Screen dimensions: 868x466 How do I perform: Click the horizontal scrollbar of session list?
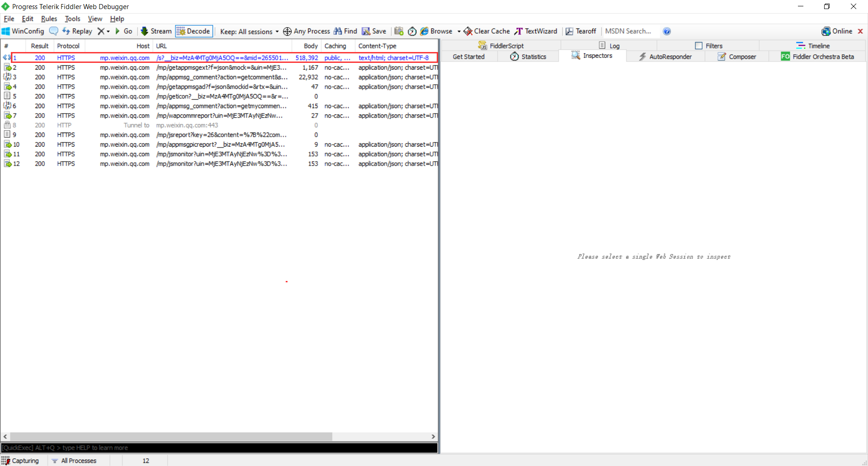171,437
